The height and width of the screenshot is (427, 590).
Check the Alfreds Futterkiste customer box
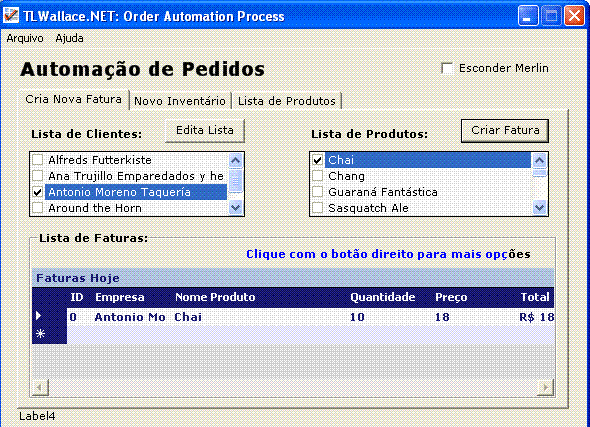(x=38, y=160)
